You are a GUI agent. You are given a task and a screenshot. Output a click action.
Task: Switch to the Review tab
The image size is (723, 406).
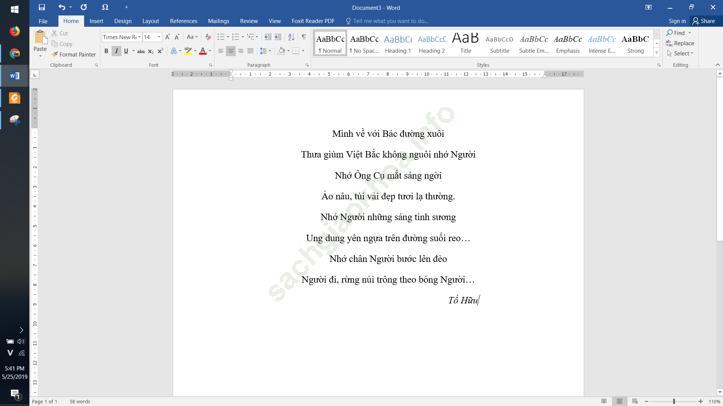click(249, 21)
